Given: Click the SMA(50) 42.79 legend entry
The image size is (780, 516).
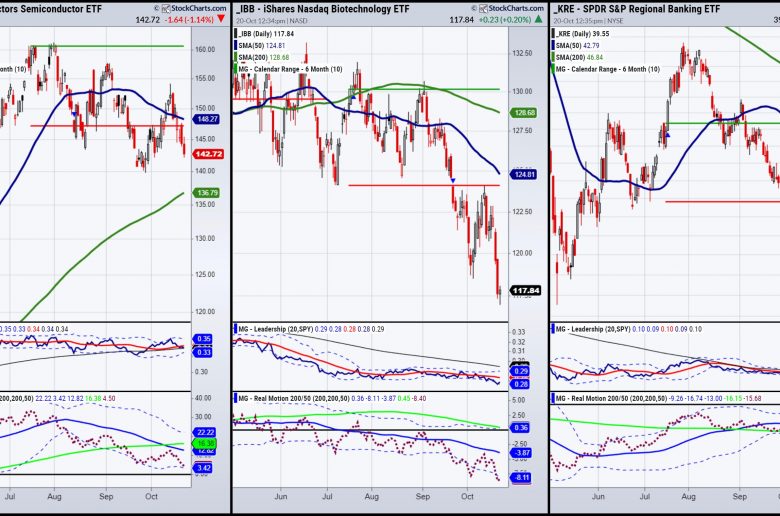Looking at the screenshot, I should 578,45.
